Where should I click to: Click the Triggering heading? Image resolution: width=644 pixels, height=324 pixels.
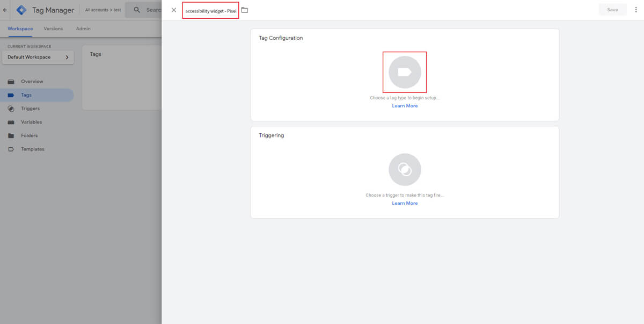pyautogui.click(x=272, y=135)
